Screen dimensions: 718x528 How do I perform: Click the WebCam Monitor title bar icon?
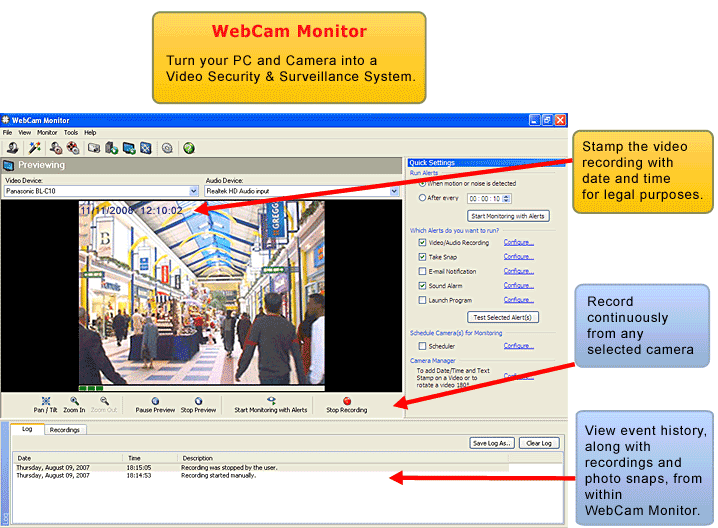pos(5,120)
